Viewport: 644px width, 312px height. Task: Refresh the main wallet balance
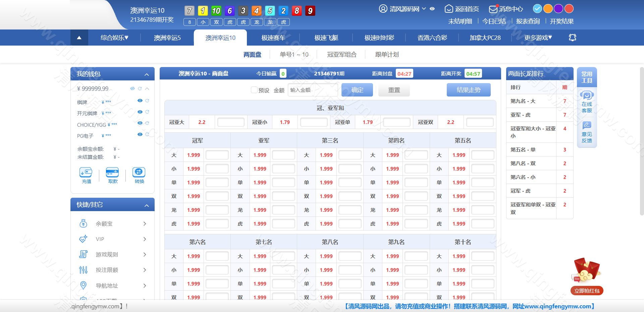pyautogui.click(x=140, y=88)
